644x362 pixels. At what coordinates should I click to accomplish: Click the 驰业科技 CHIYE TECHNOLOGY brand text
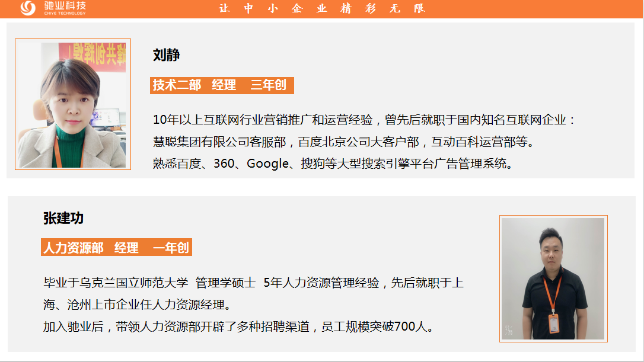coord(65,8)
